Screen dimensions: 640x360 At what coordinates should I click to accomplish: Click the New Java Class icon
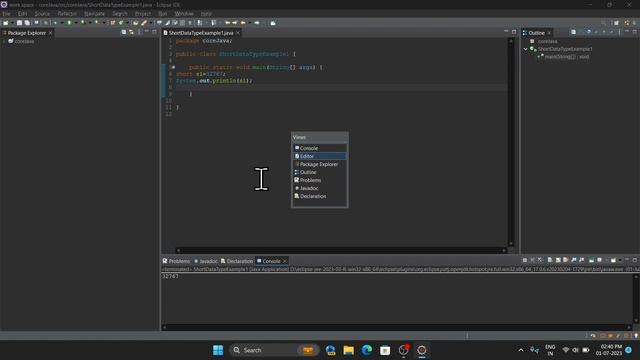[121, 23]
